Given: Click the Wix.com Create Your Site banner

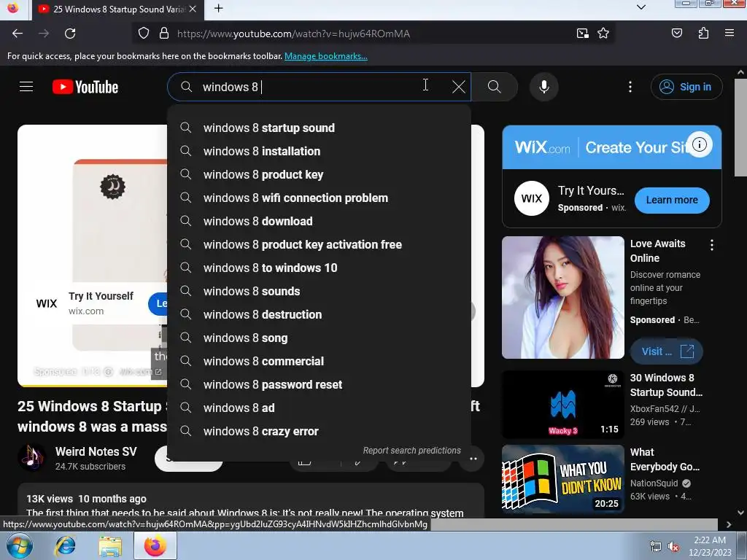Looking at the screenshot, I should (x=612, y=147).
